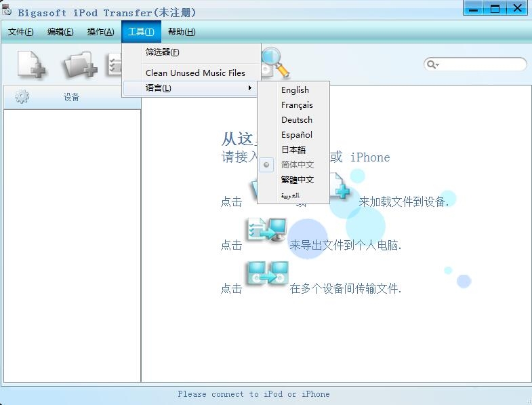Choose 筛选器(F) from the tools menu
This screenshot has width=532, height=405.
pos(192,52)
